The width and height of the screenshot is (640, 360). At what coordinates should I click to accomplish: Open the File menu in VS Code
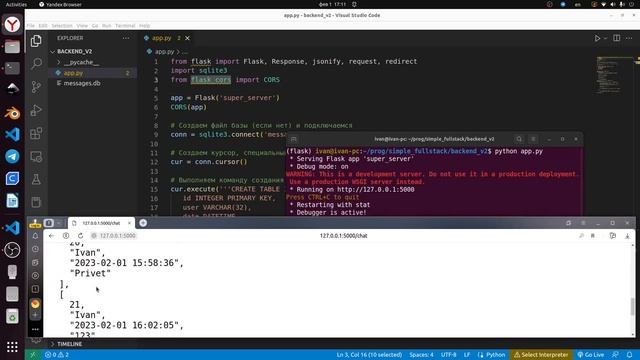tap(31, 25)
